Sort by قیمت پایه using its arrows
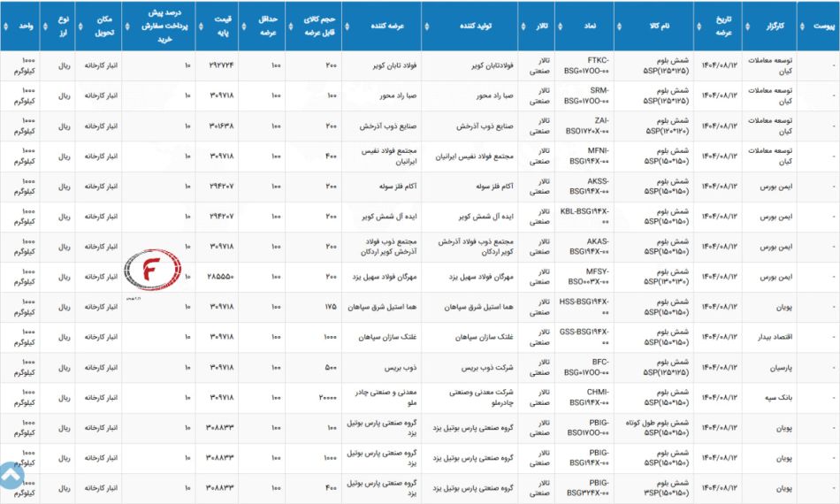840x504 pixels. pyautogui.click(x=201, y=27)
